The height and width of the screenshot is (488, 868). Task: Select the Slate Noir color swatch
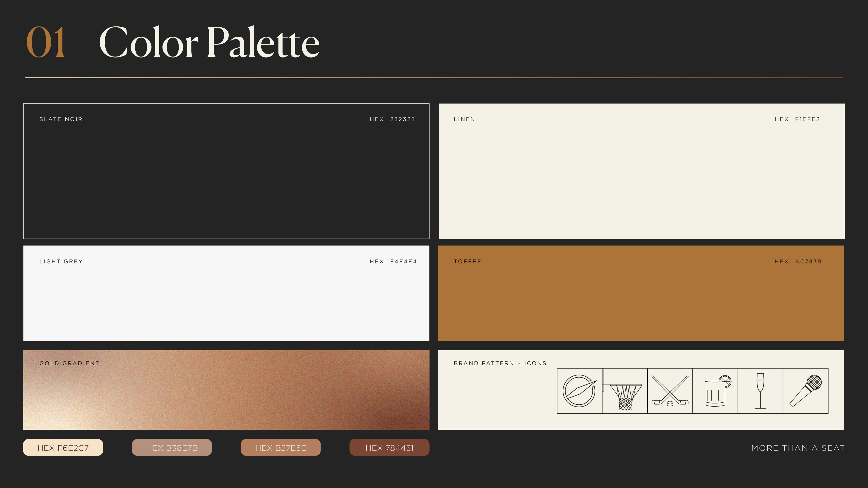pos(226,171)
